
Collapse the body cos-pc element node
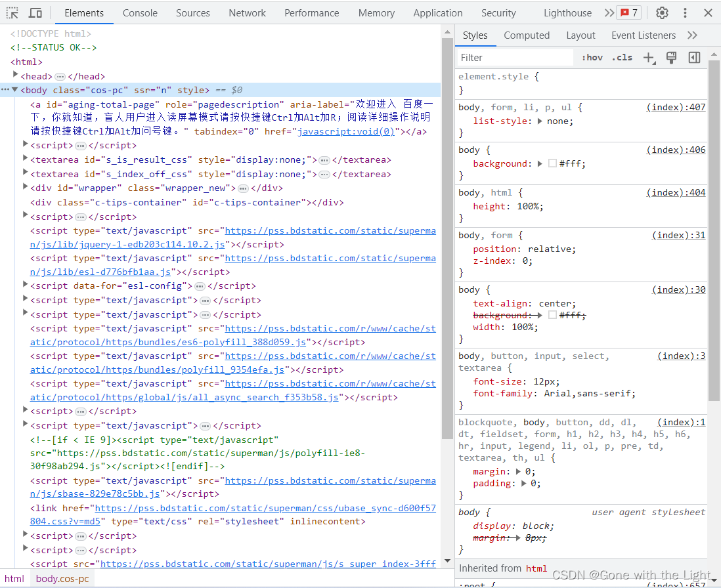tap(15, 90)
